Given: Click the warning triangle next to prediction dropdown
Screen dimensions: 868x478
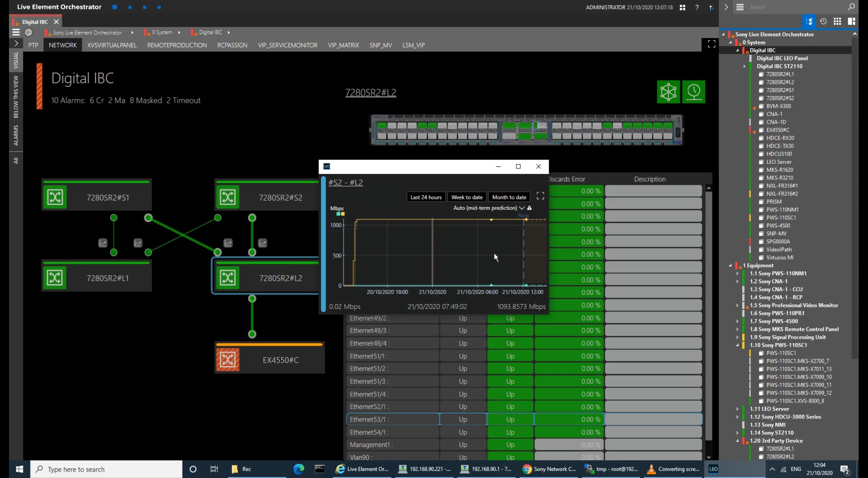Looking at the screenshot, I should pos(530,208).
